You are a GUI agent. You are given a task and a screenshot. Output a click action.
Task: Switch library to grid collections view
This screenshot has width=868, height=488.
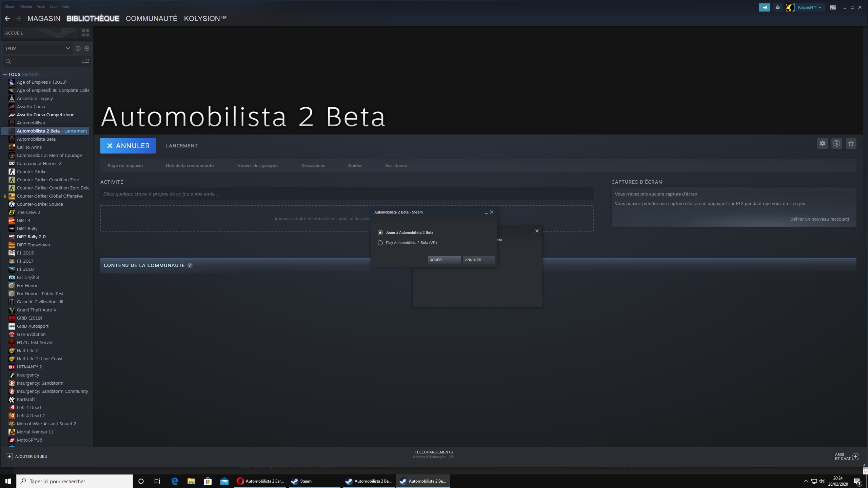85,33
